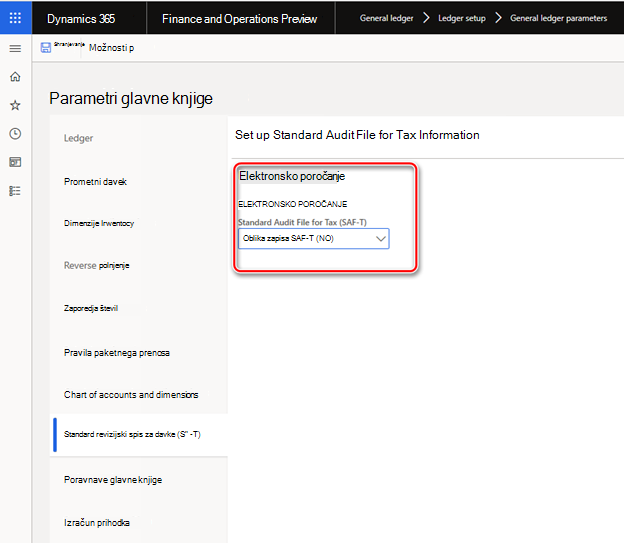This screenshot has width=624, height=543.
Task: Open Reverse polnjenje tab
Action: [96, 266]
